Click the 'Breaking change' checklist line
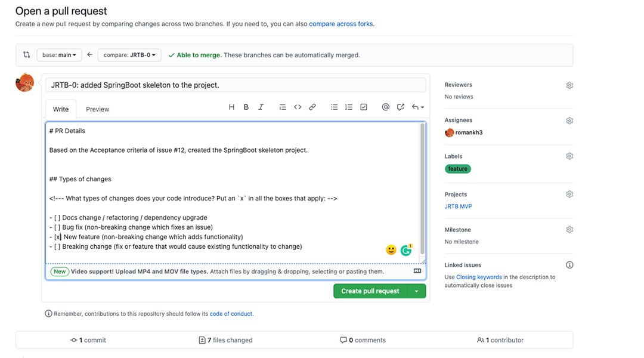 point(176,246)
